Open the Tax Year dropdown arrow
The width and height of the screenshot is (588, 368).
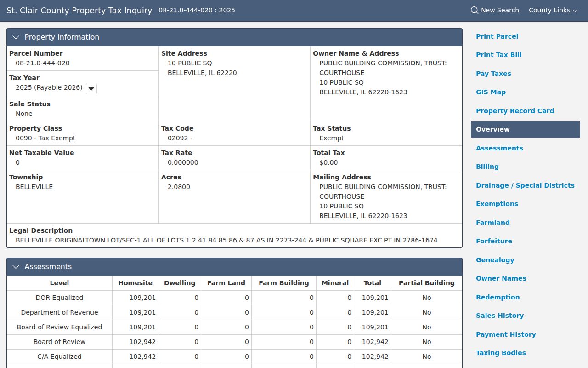click(91, 88)
